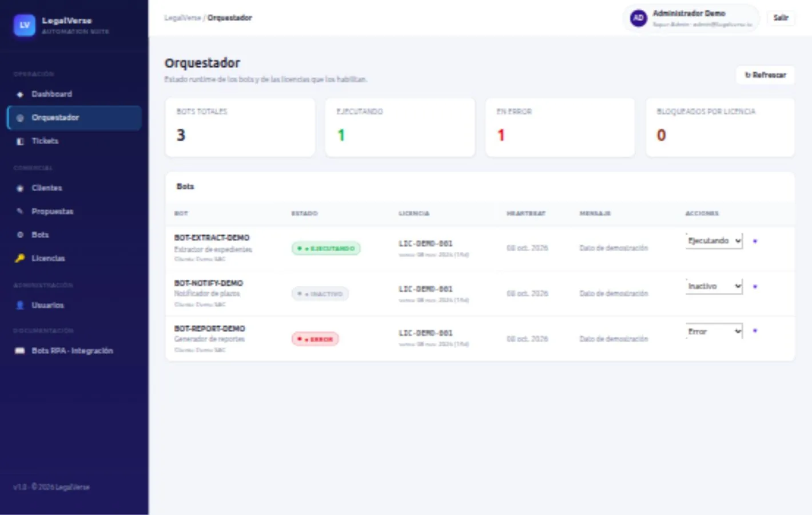812x515 pixels.
Task: Click LIC-DEMO-001 in the BOT-EXTRACT-DEMO row
Action: pos(425,244)
